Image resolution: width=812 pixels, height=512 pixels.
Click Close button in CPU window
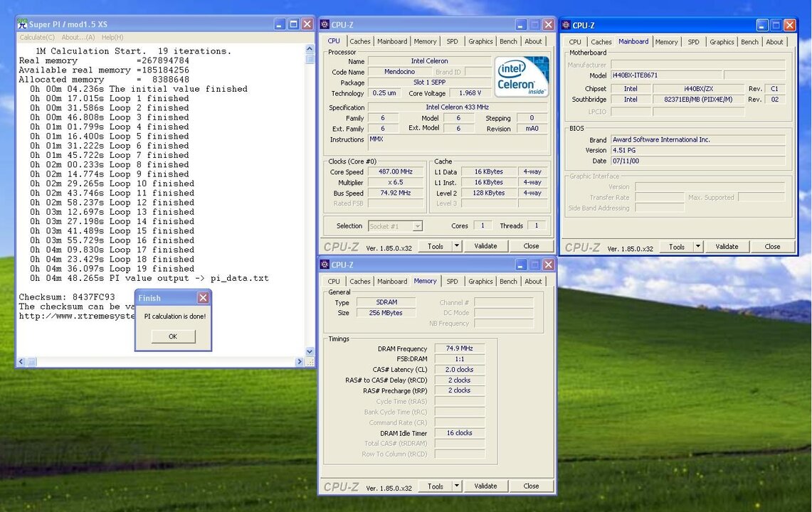tap(531, 247)
